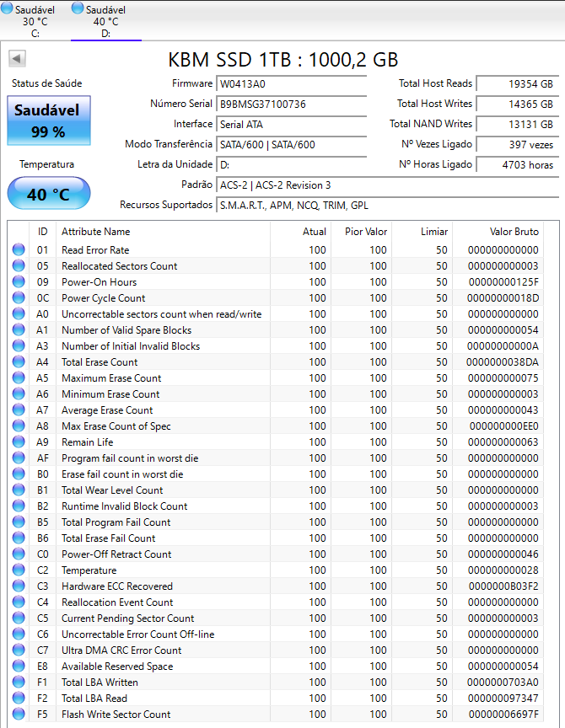Viewport: 565px width, 728px height.
Task: Click status icon of Maximum Erase Count row
Action: point(19,378)
